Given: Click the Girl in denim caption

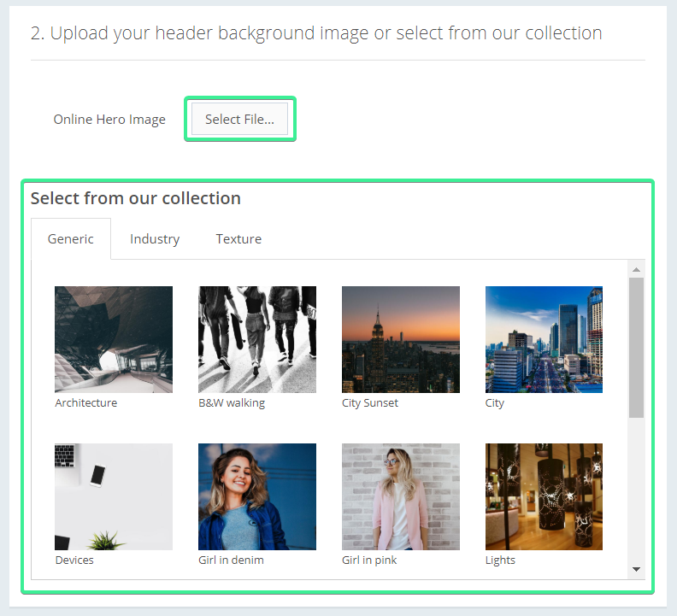Looking at the screenshot, I should [x=231, y=560].
